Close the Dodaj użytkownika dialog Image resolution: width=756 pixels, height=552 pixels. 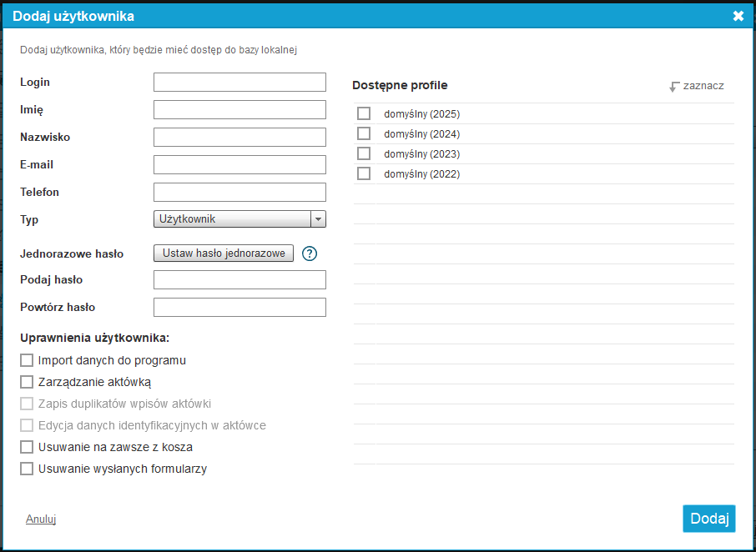point(738,16)
